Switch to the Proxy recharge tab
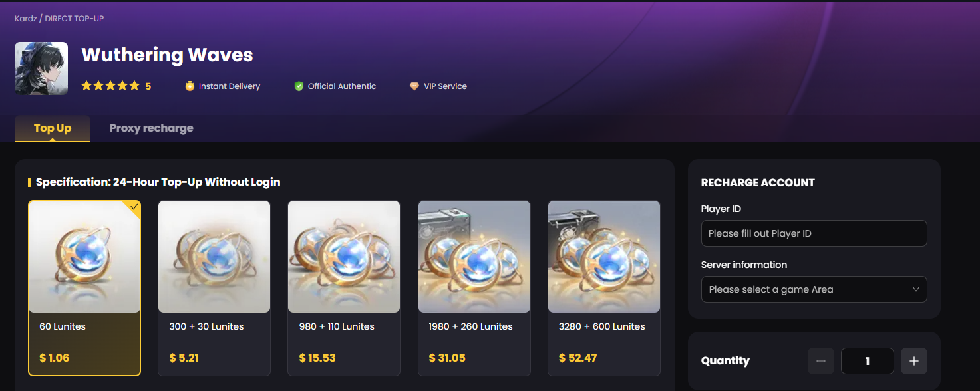The height and width of the screenshot is (391, 980). [152, 128]
